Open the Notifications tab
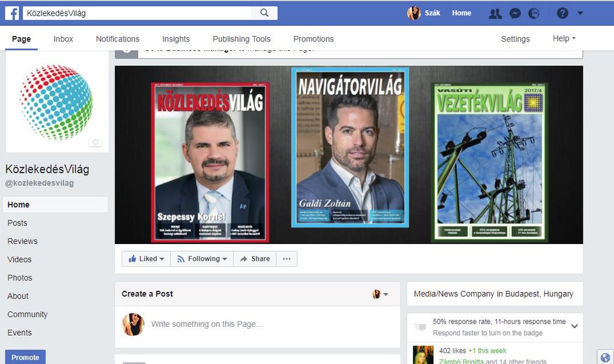 click(118, 39)
